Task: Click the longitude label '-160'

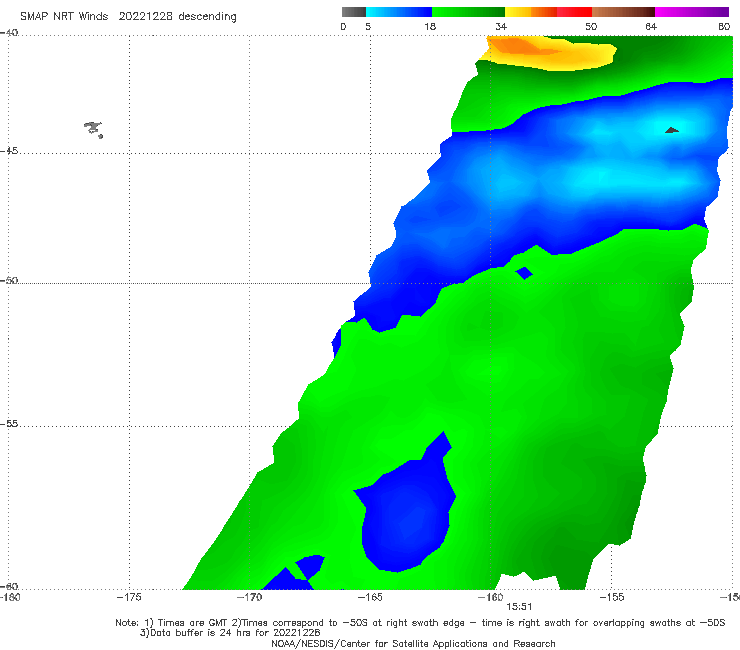Action: [491, 597]
